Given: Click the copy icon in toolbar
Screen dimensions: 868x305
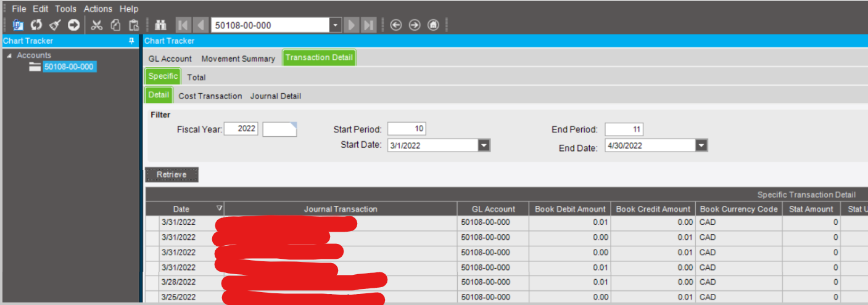Looking at the screenshot, I should pyautogui.click(x=115, y=25).
